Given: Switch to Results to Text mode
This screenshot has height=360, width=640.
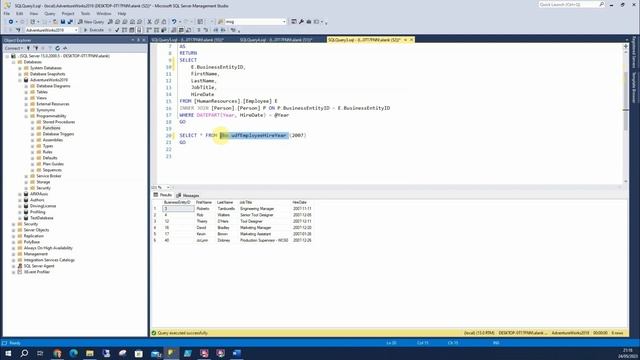Looking at the screenshot, I should tap(174, 30).
